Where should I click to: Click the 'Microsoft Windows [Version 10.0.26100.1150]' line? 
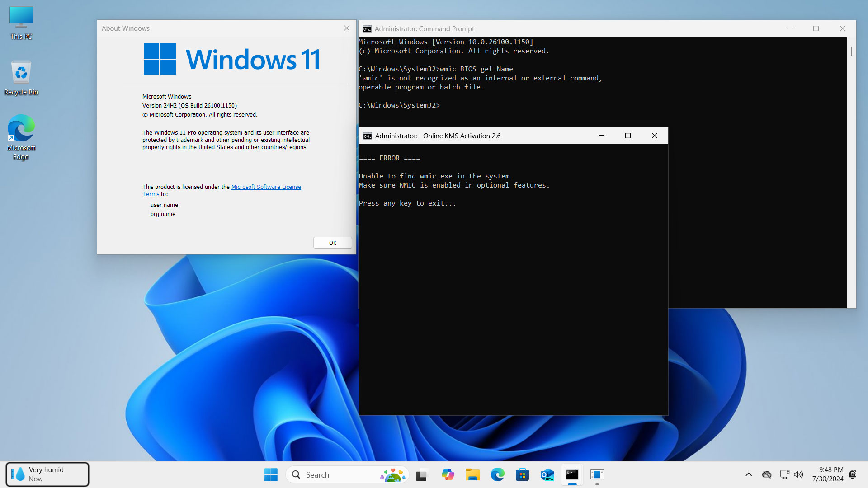[x=446, y=42]
